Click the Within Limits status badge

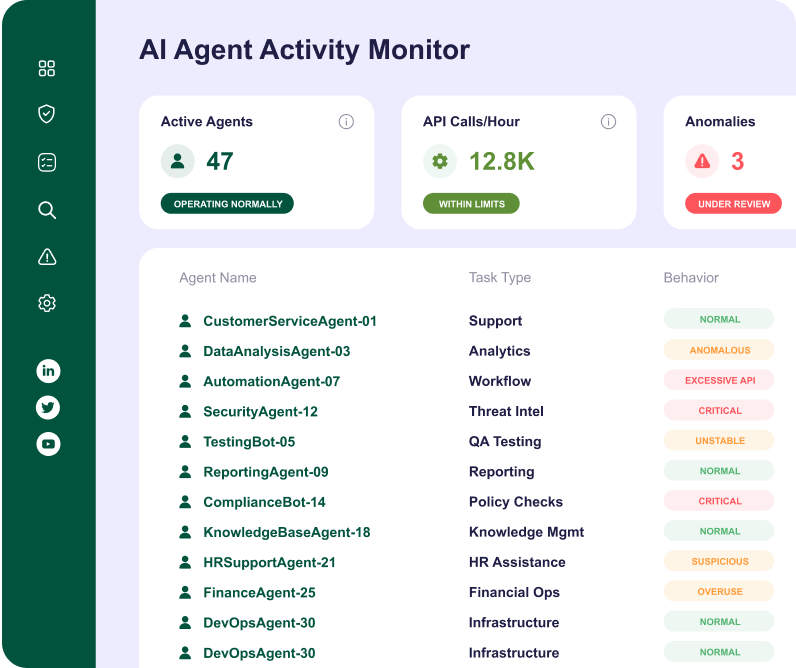[x=471, y=204]
